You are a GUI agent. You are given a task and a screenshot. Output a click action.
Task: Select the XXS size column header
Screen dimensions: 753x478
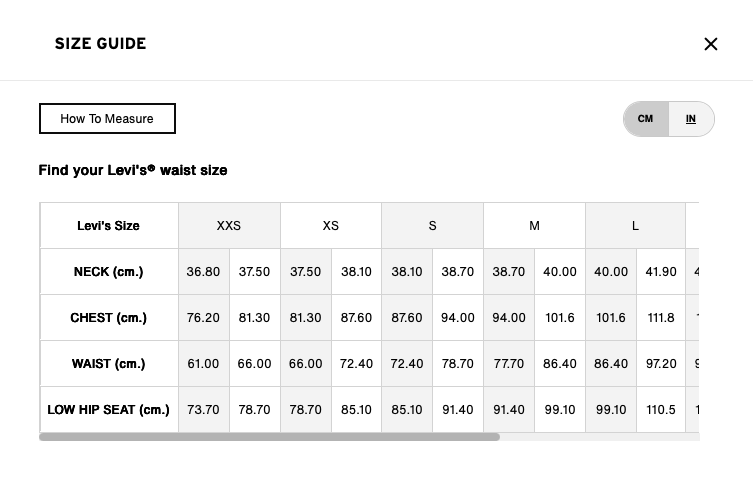(229, 226)
